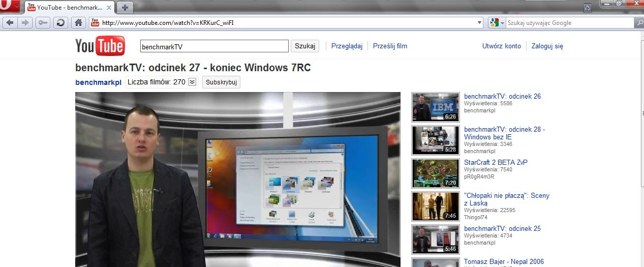This screenshot has width=644, height=267.
Task: Open the Prześlij film link
Action: 390,46
